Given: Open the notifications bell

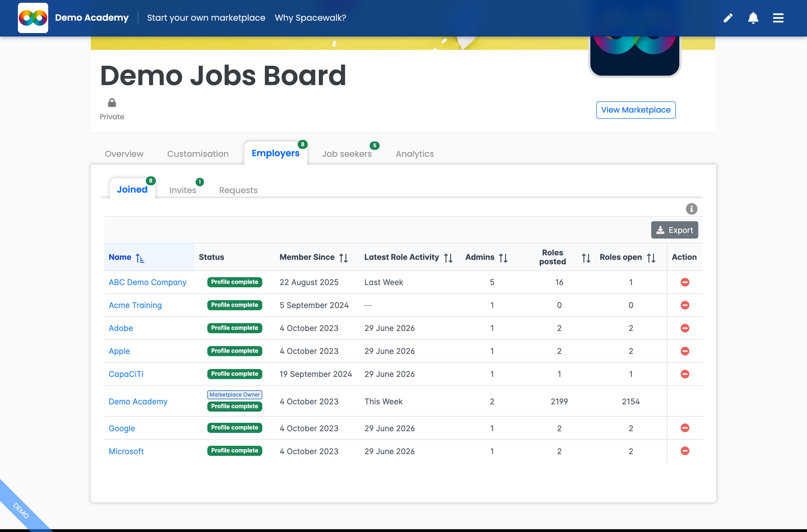Looking at the screenshot, I should (x=753, y=18).
